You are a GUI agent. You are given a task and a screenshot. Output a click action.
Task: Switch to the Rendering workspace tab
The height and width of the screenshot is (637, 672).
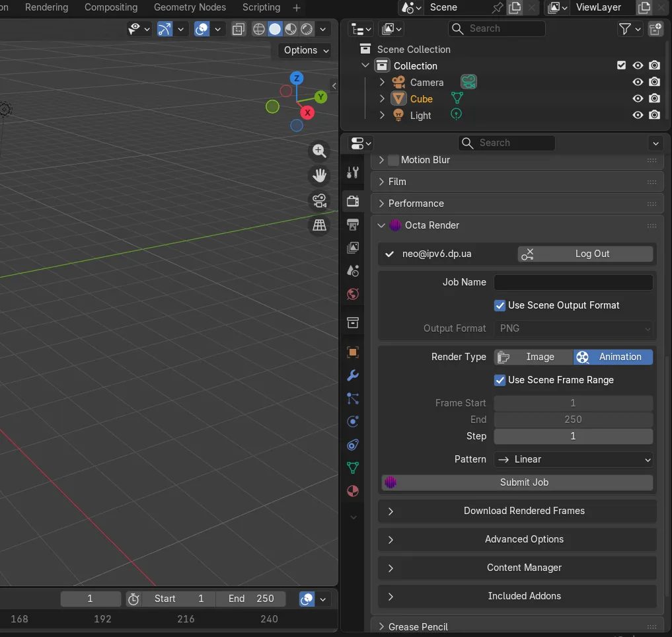point(47,7)
